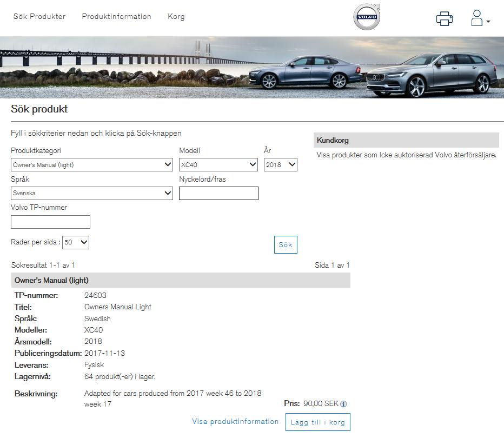Select TP-nummer value 24603
The image size is (504, 438).
pyautogui.click(x=95, y=295)
